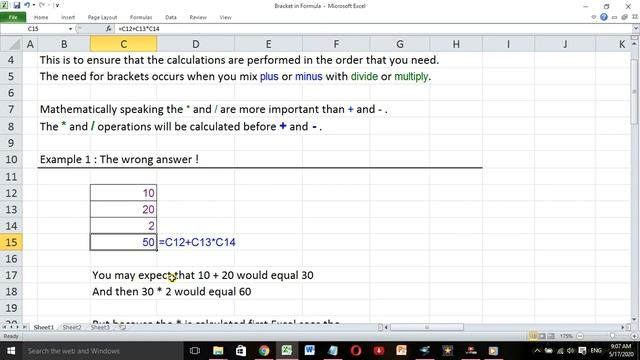The width and height of the screenshot is (640, 360).
Task: Open the File tab
Action: pos(13,17)
